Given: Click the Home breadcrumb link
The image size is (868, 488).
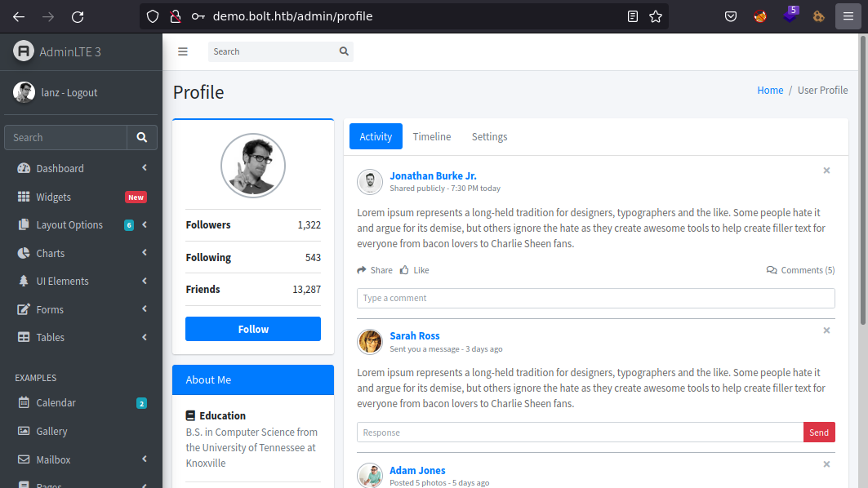Looking at the screenshot, I should pyautogui.click(x=770, y=91).
